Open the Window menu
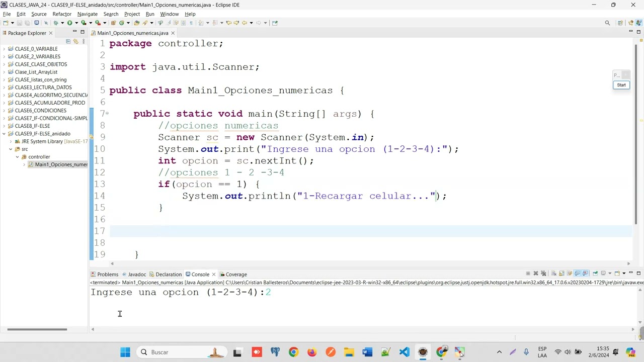644x362 pixels. click(169, 14)
